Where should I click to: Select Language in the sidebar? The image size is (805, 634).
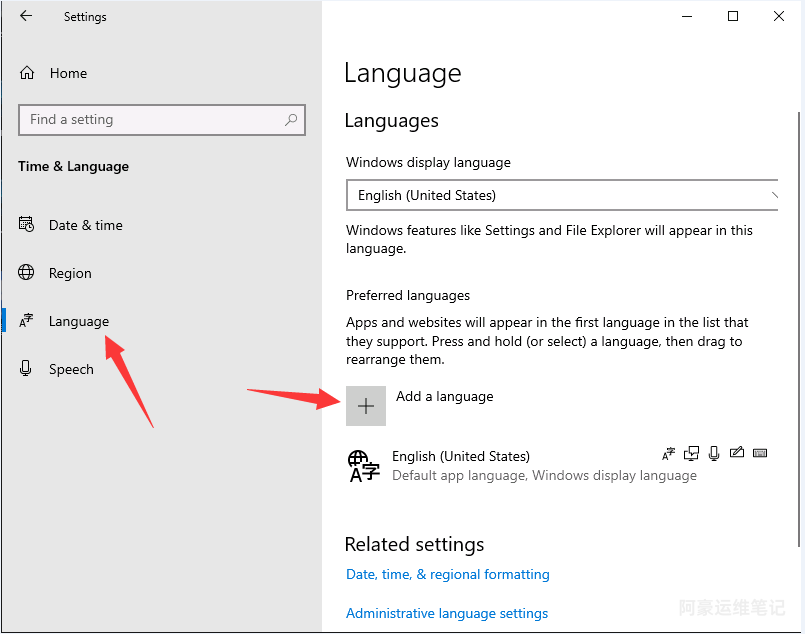[78, 321]
